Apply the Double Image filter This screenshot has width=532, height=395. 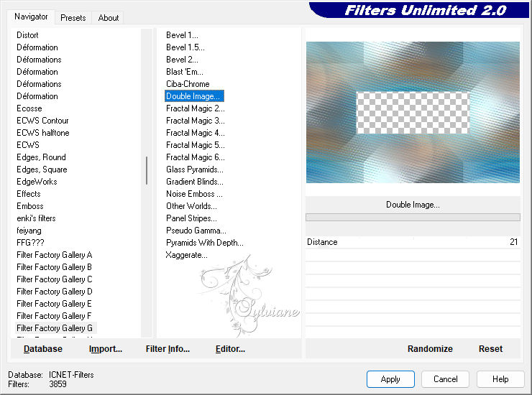tap(390, 379)
